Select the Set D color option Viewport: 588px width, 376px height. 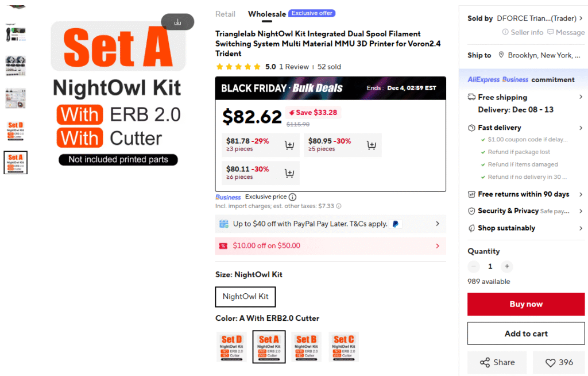(231, 347)
